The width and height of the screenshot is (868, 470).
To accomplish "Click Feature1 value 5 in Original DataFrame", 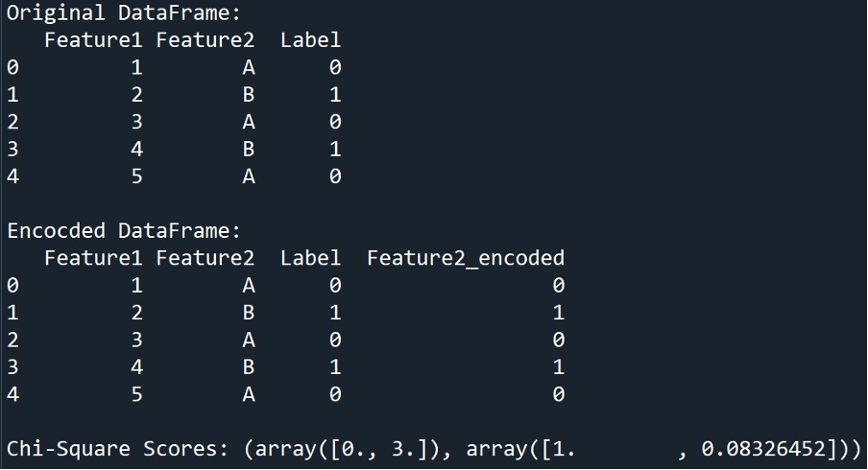I will pyautogui.click(x=136, y=176).
